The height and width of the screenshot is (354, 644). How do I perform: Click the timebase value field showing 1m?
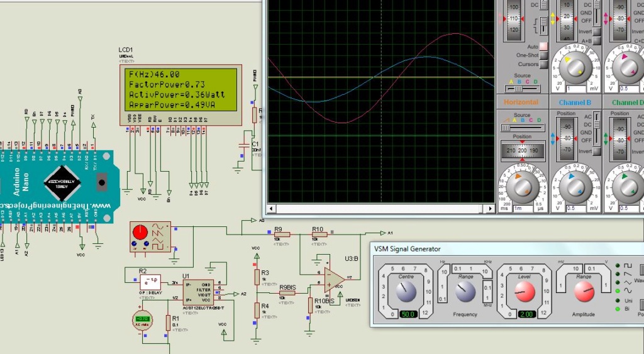[x=523, y=209]
